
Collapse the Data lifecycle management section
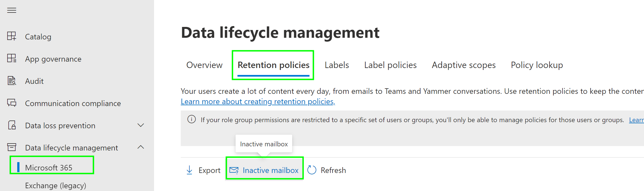click(x=141, y=147)
